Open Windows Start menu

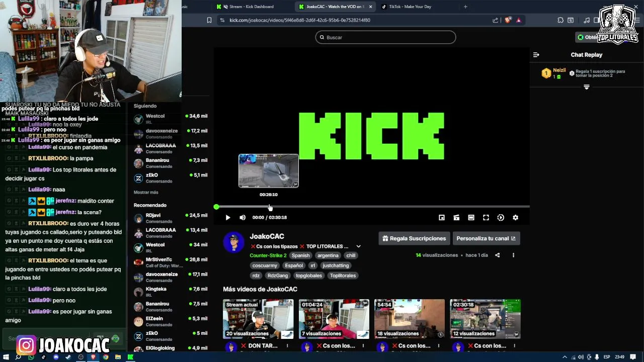pyautogui.click(x=6, y=357)
